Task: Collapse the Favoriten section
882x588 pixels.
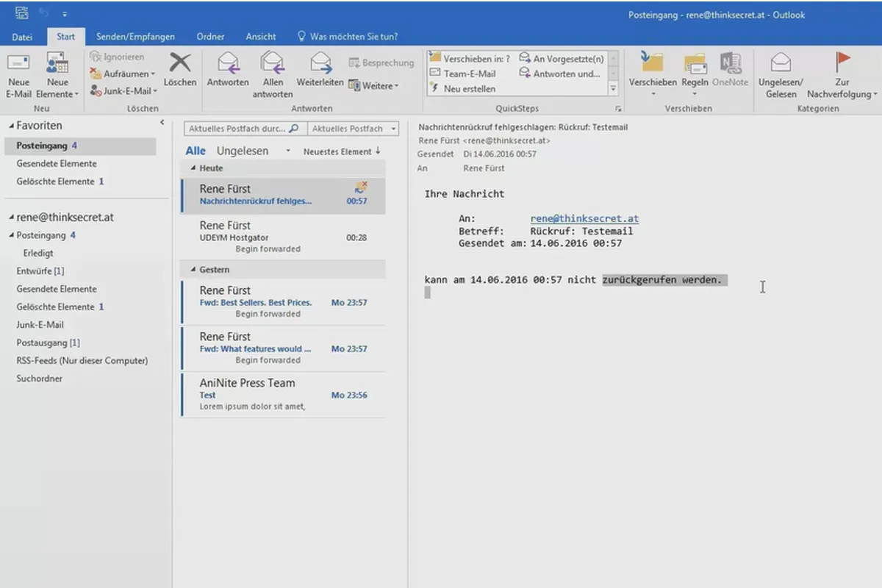Action: tap(11, 126)
